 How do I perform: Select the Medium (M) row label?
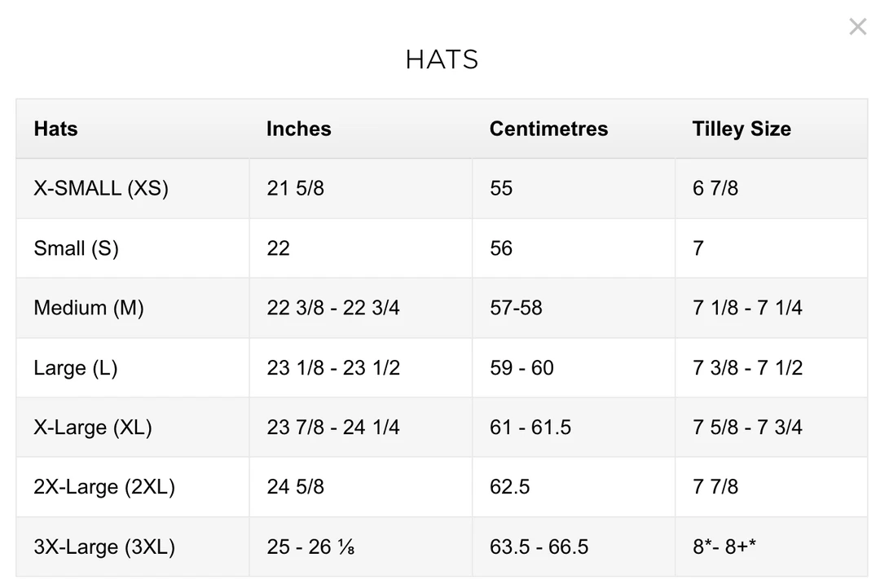(90, 308)
